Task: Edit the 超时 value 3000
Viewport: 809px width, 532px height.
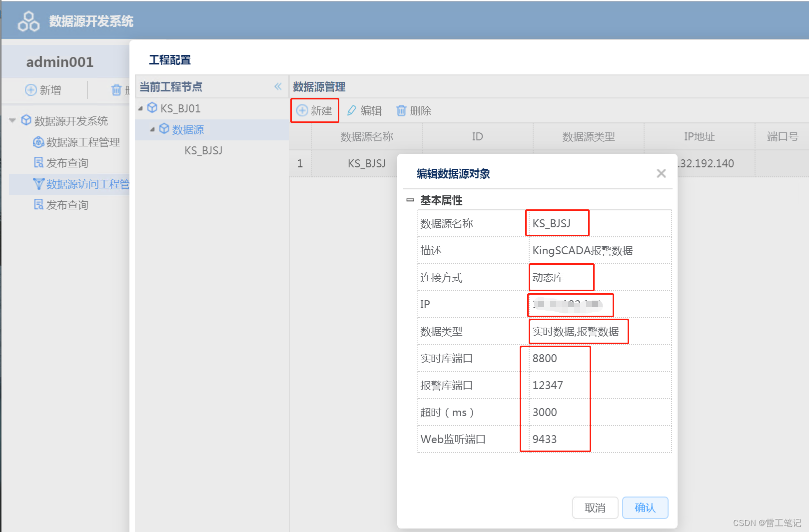Action: [600, 412]
